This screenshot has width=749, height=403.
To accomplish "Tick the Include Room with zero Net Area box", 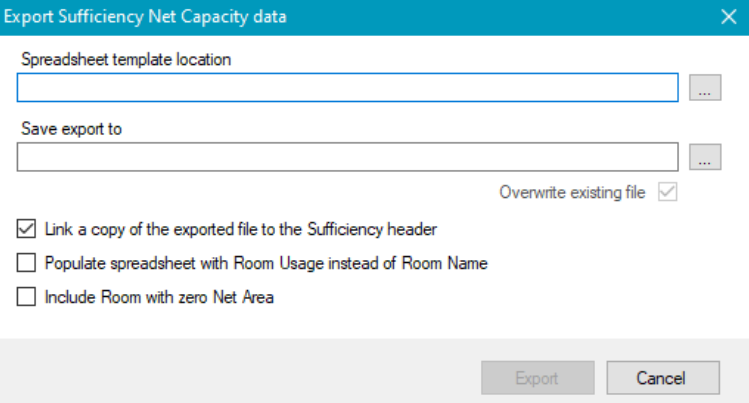I will pyautogui.click(x=26, y=296).
